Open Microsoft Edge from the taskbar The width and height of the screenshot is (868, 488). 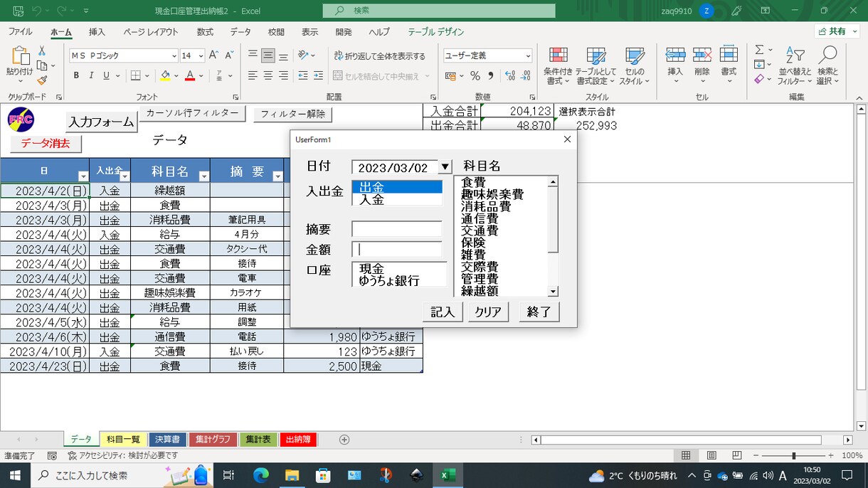tap(260, 474)
